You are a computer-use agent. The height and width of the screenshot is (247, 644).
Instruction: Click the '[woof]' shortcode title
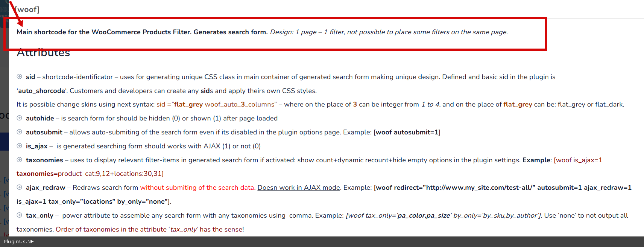tap(27, 9)
